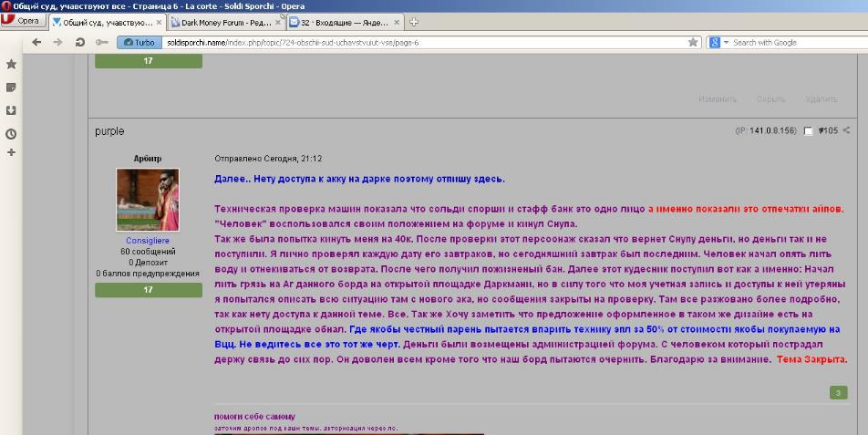
Task: Click reputation bar 17 under avatar
Action: pos(149,290)
